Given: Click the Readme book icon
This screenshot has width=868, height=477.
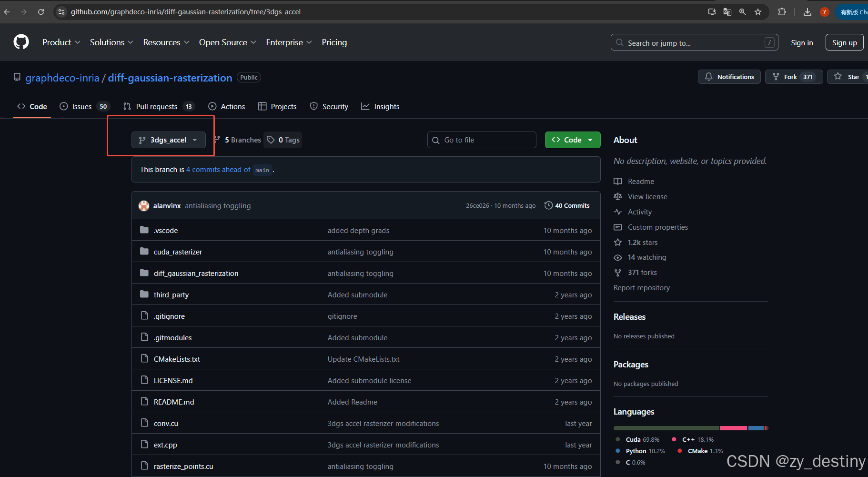Looking at the screenshot, I should coord(618,181).
